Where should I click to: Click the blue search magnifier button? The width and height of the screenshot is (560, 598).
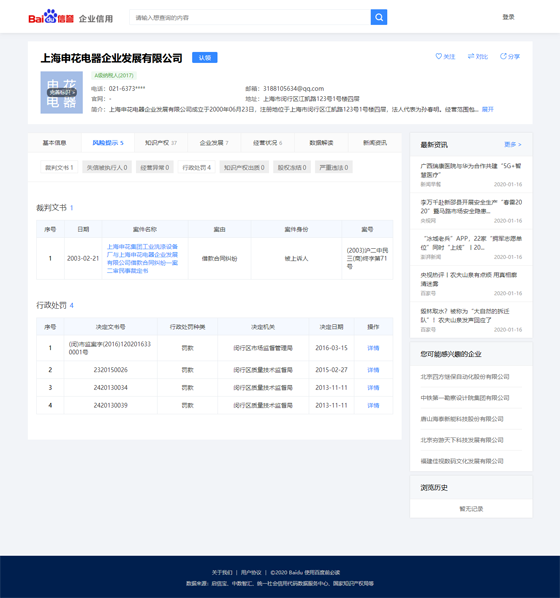(378, 17)
